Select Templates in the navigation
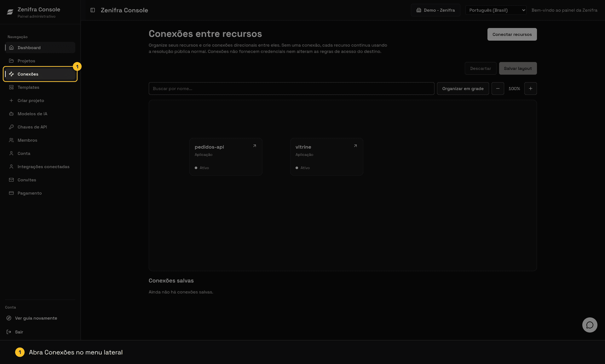Viewport: 605px width, 364px height. [x=40, y=87]
